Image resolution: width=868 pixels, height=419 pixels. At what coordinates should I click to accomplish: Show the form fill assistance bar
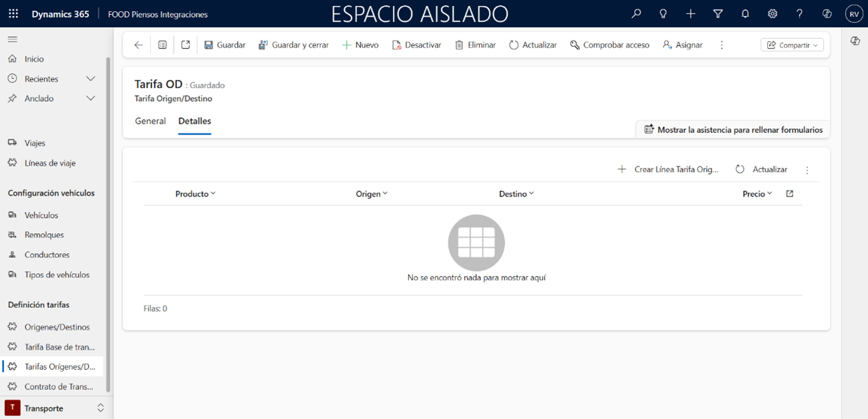click(733, 130)
